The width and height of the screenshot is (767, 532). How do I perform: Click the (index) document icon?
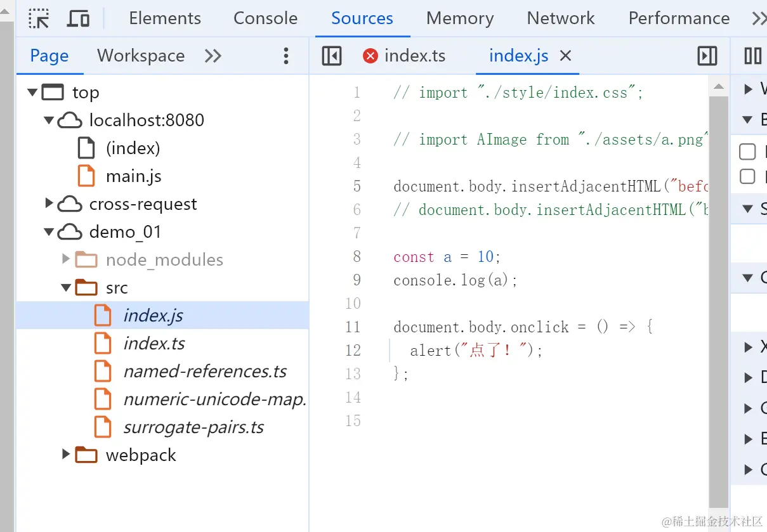point(86,148)
